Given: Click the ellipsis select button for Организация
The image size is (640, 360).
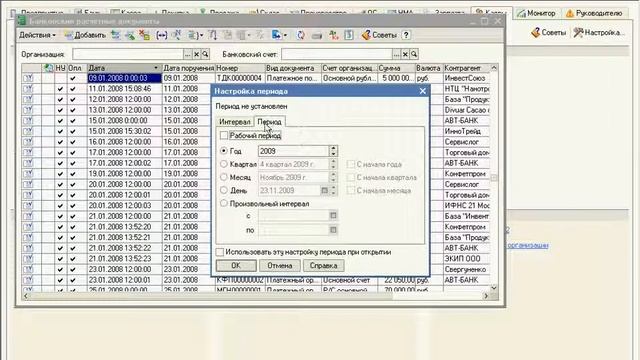Looking at the screenshot, I should (187, 54).
